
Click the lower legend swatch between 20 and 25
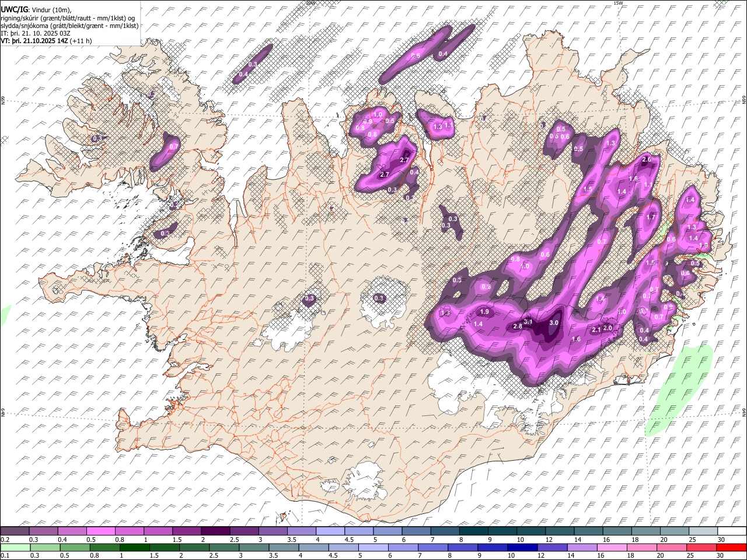672,547
